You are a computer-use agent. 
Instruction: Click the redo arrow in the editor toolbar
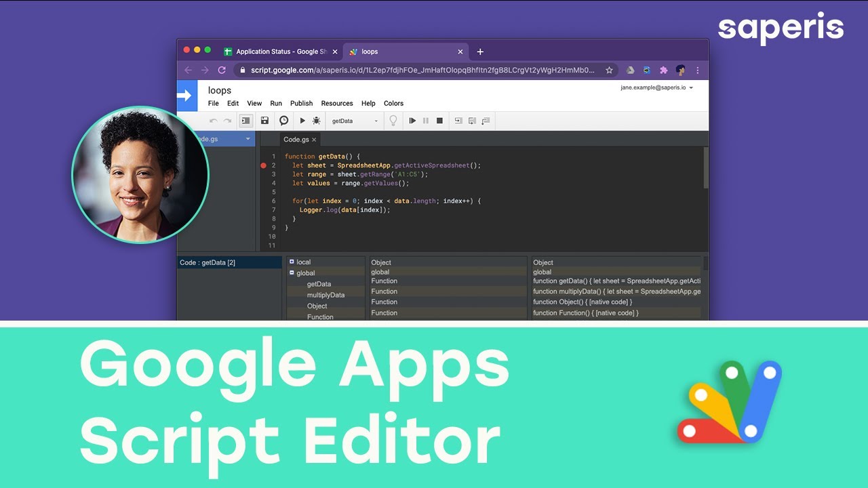(x=228, y=121)
